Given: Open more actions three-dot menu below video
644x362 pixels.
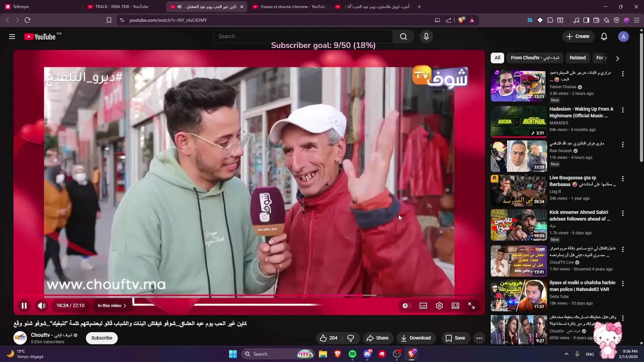Looking at the screenshot, I should [479, 338].
